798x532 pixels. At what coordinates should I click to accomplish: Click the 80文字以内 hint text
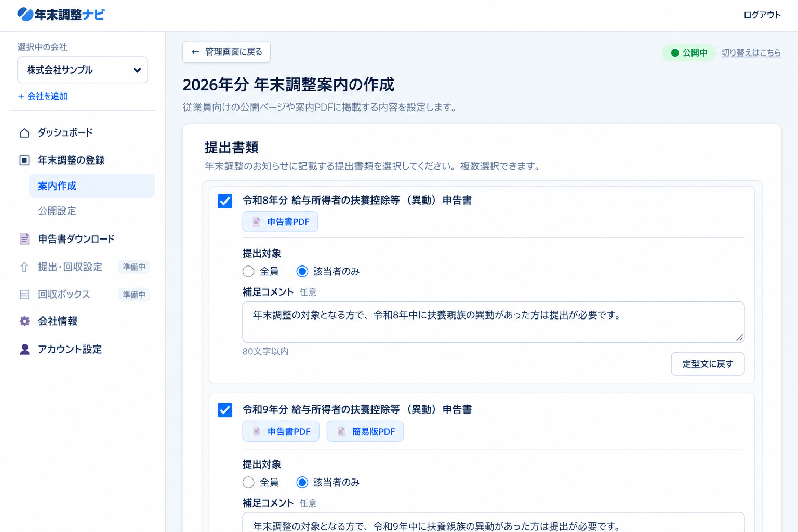265,352
